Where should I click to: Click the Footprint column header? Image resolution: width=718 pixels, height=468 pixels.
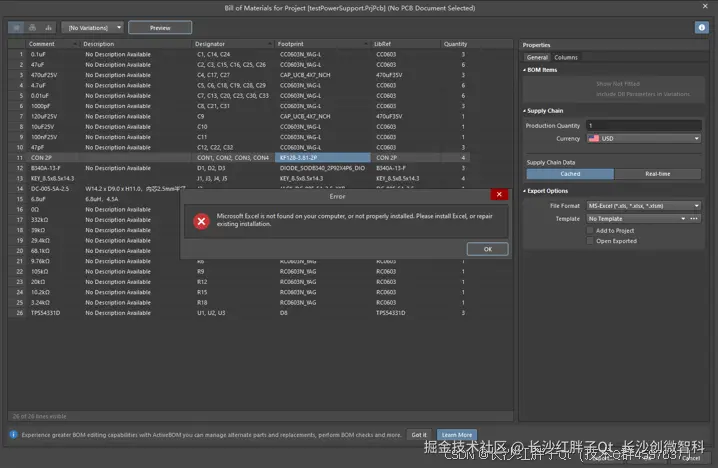pyautogui.click(x=322, y=44)
